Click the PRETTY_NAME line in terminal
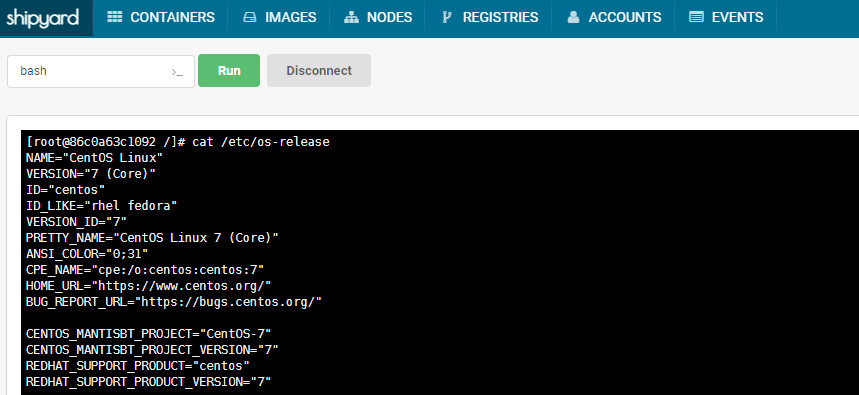Screen dimensions: 859x395 [x=152, y=238]
